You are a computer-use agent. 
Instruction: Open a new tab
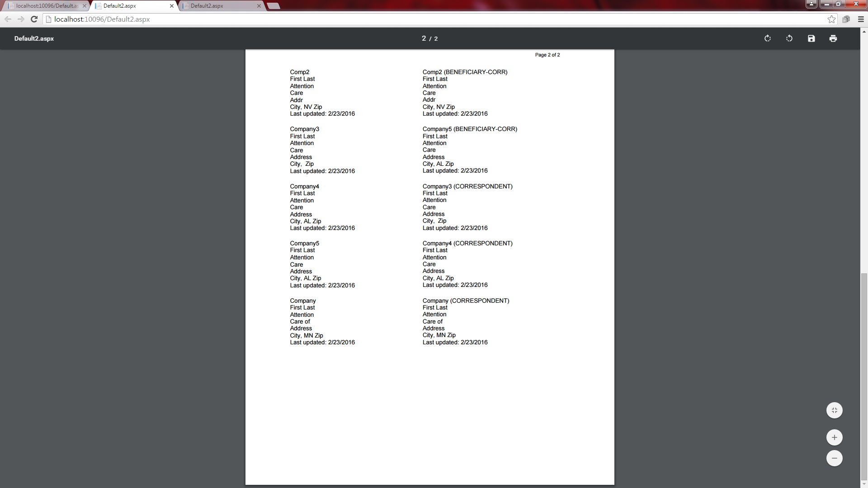tap(274, 6)
